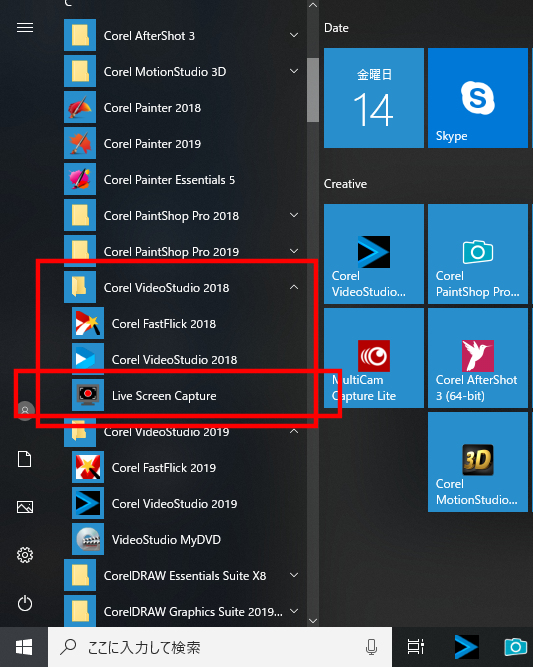Collapse the Corel VideoStudio 2018 folder chevron
This screenshot has height=667, width=533.
(x=294, y=287)
